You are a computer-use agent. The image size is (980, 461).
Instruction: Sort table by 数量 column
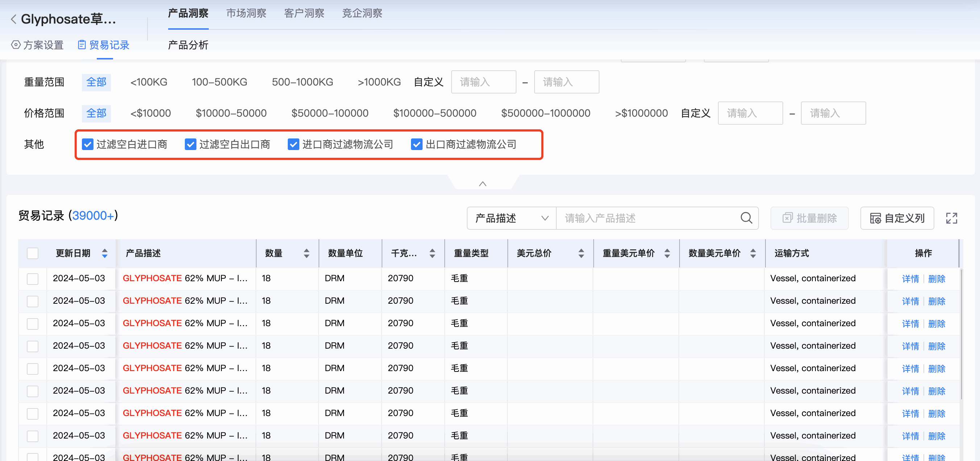tap(307, 253)
